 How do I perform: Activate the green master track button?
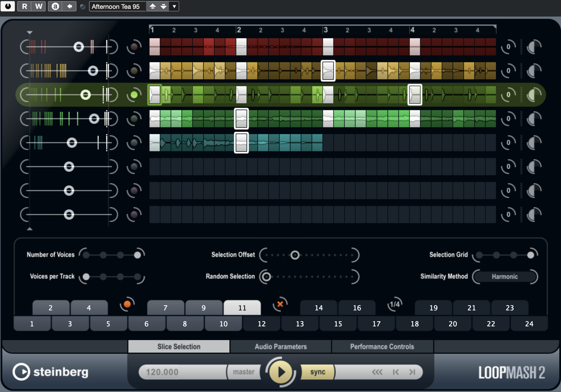[134, 95]
